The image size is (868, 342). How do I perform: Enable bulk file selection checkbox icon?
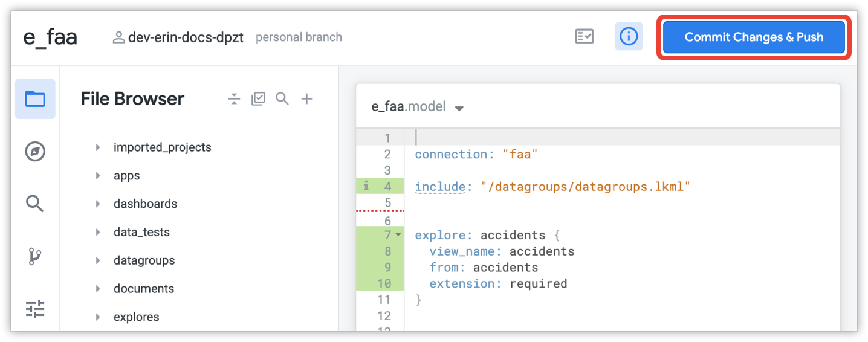coord(258,99)
